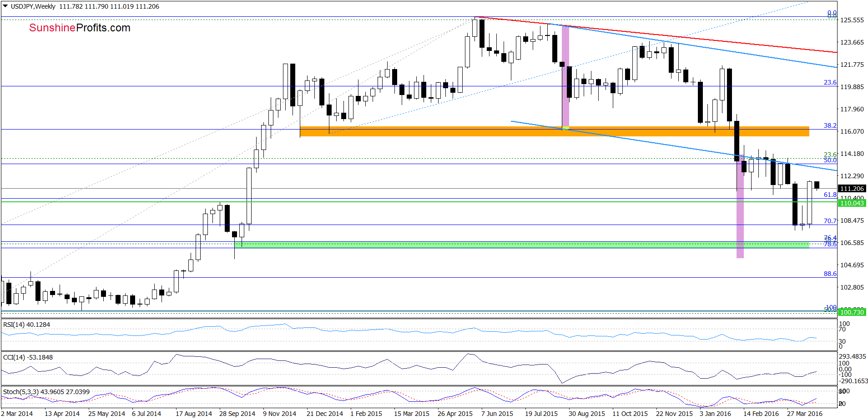Screen dimensions: 868x420
Task: Select the red declining resistance trendline
Action: tap(656, 35)
